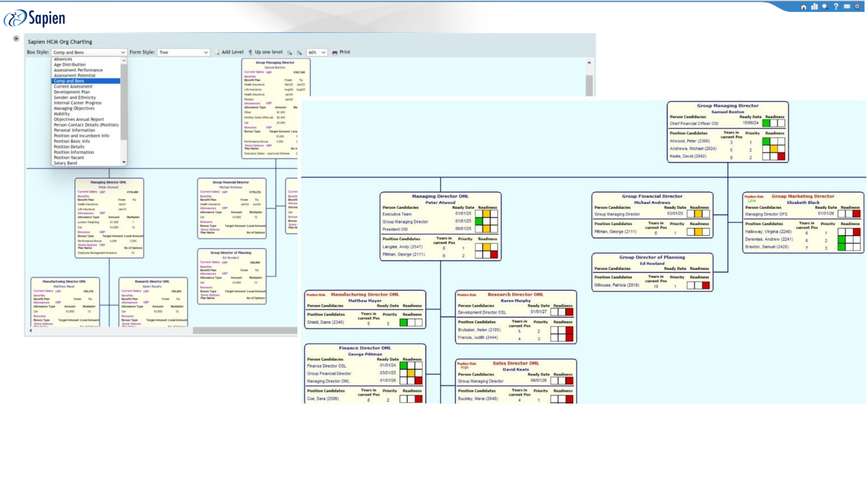Click the Print button
The width and height of the screenshot is (868, 486).
coord(341,52)
